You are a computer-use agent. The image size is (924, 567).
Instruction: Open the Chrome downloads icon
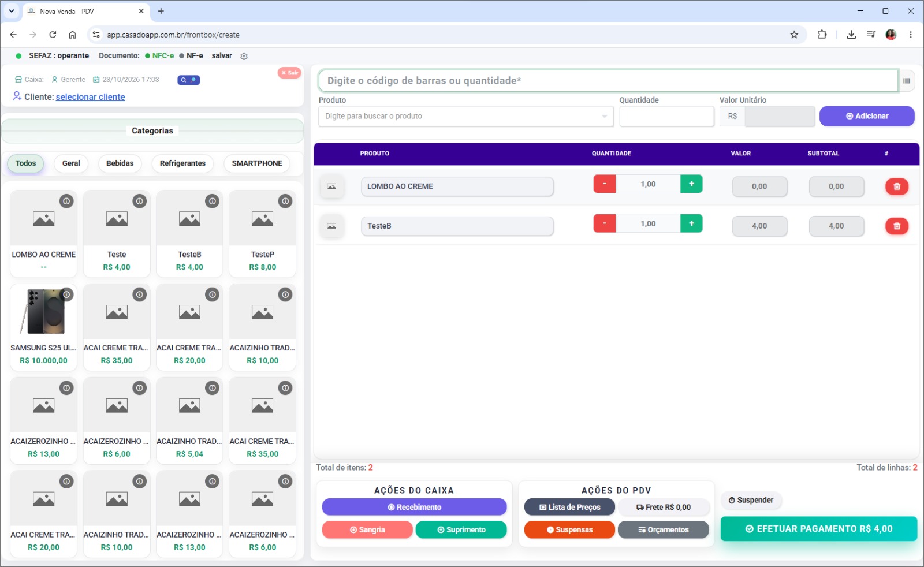[x=851, y=35]
